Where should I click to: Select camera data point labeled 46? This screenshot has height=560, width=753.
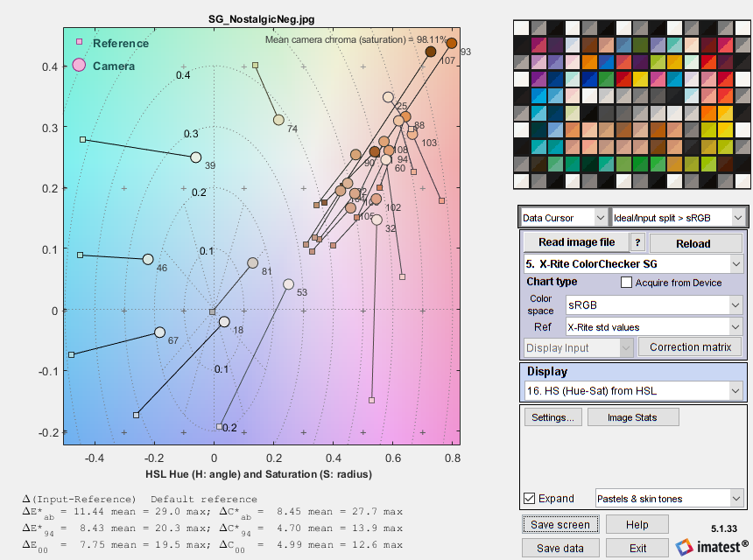click(x=148, y=259)
